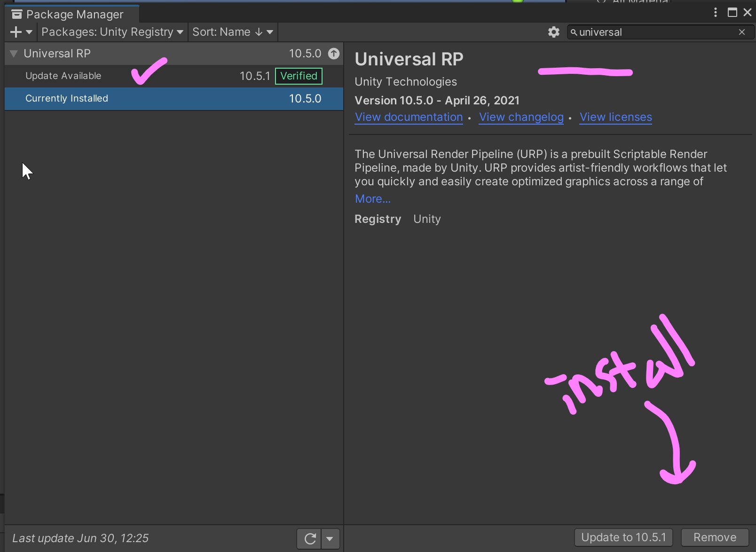Image resolution: width=756 pixels, height=552 pixels.
Task: Click the green Verified badge
Action: [299, 76]
